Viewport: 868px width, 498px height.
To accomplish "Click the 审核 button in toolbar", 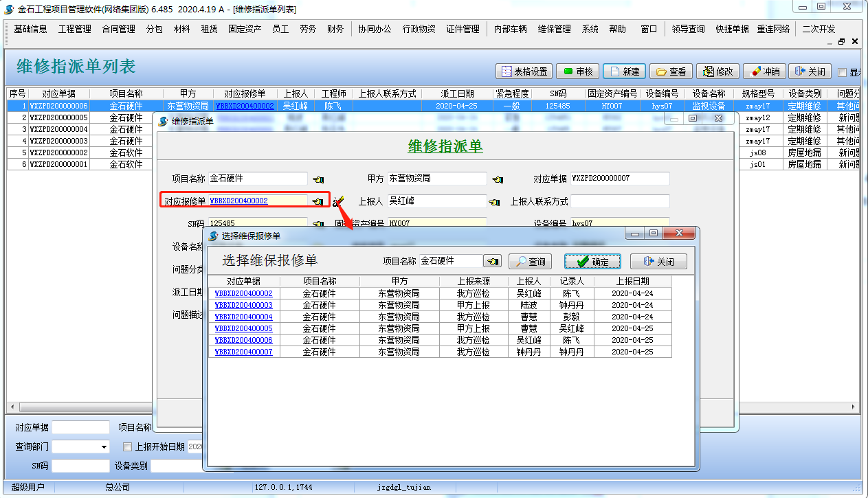I will 577,71.
